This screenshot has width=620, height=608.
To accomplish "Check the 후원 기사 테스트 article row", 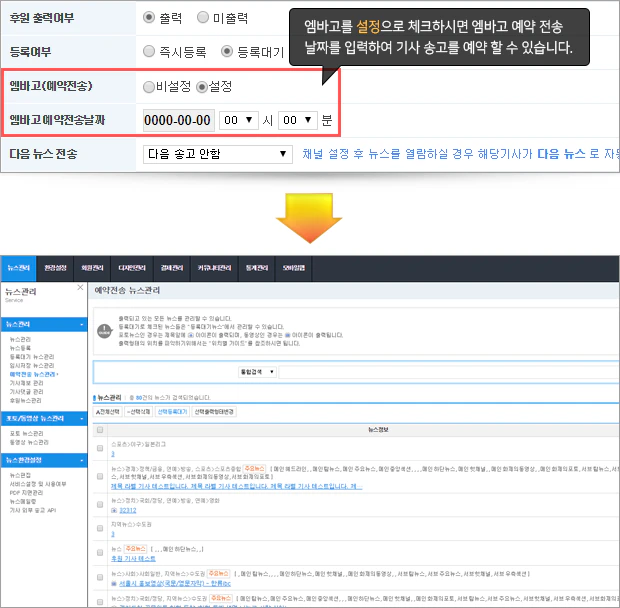I will pyautogui.click(x=100, y=553).
